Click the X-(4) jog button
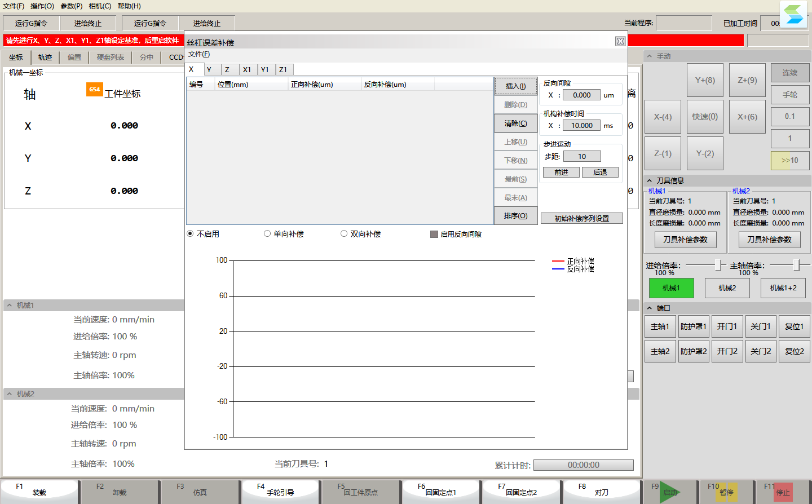Viewport: 812px width, 504px height. 663,117
